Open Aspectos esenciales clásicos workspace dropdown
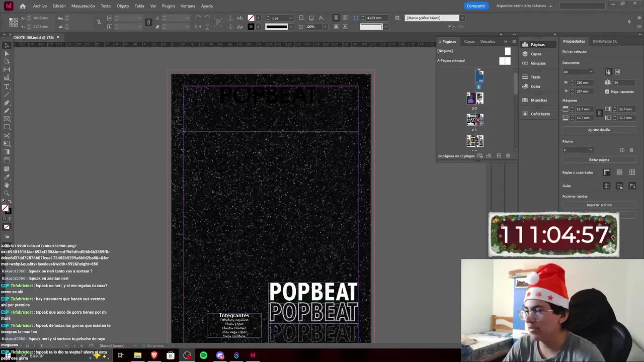The width and height of the screenshot is (644, 362). tap(524, 6)
